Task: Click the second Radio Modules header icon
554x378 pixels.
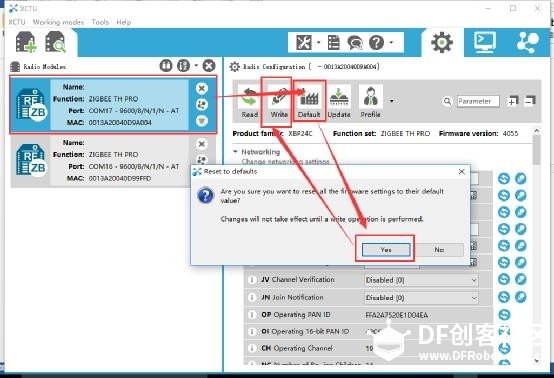Action: 183,66
